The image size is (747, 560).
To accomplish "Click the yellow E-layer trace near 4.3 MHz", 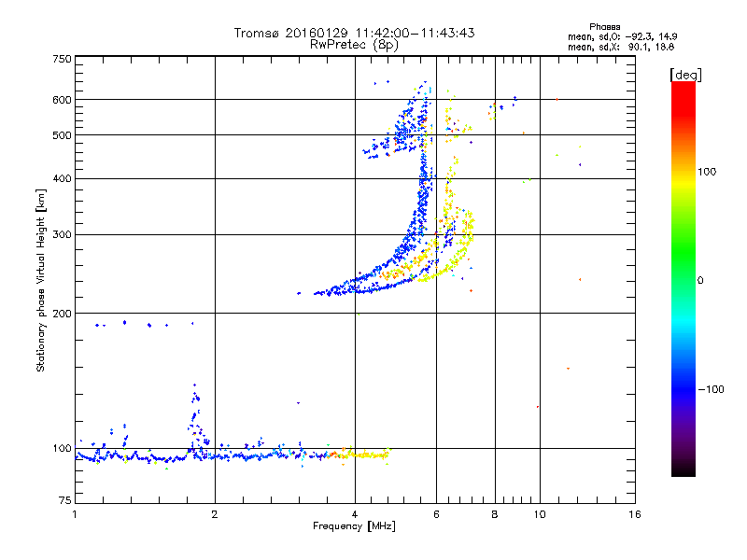I will [x=364, y=455].
